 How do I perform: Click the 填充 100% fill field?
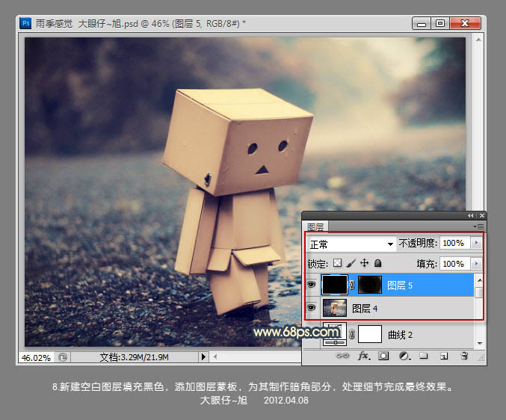(x=455, y=264)
